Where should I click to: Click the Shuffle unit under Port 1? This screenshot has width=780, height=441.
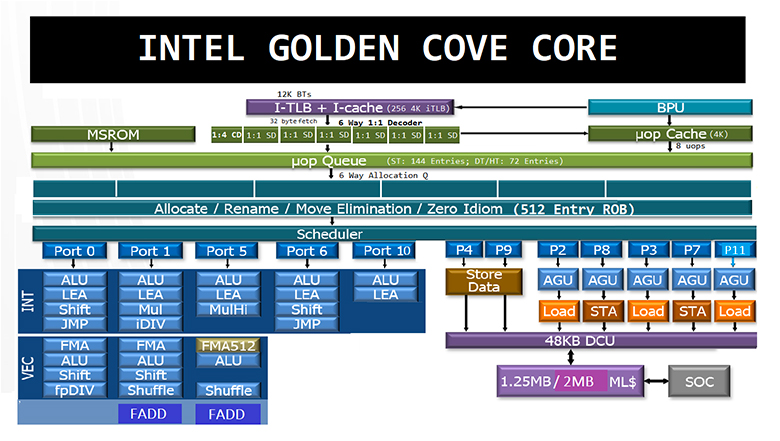pos(151,390)
